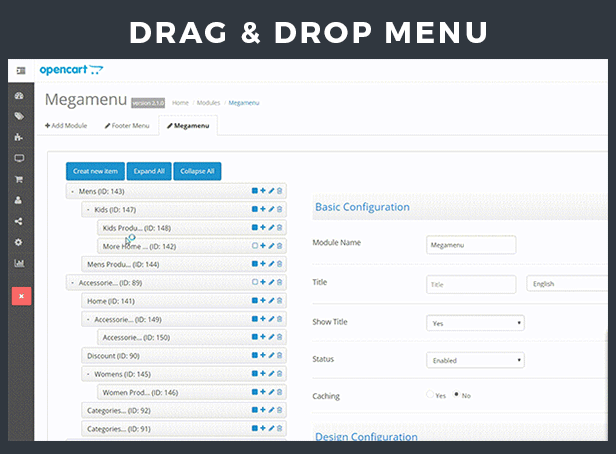Select No for Caching
This screenshot has width=616, height=454.
coord(457,395)
